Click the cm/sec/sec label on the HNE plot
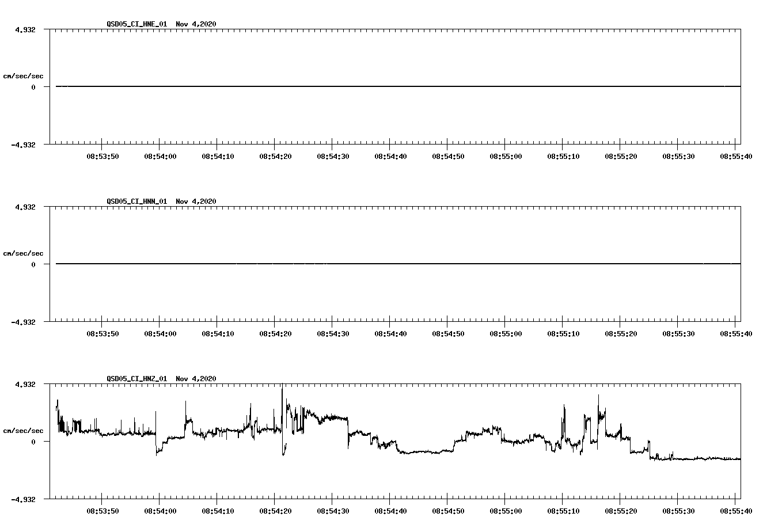Image resolution: width=782 pixels, height=532 pixels. [24, 75]
